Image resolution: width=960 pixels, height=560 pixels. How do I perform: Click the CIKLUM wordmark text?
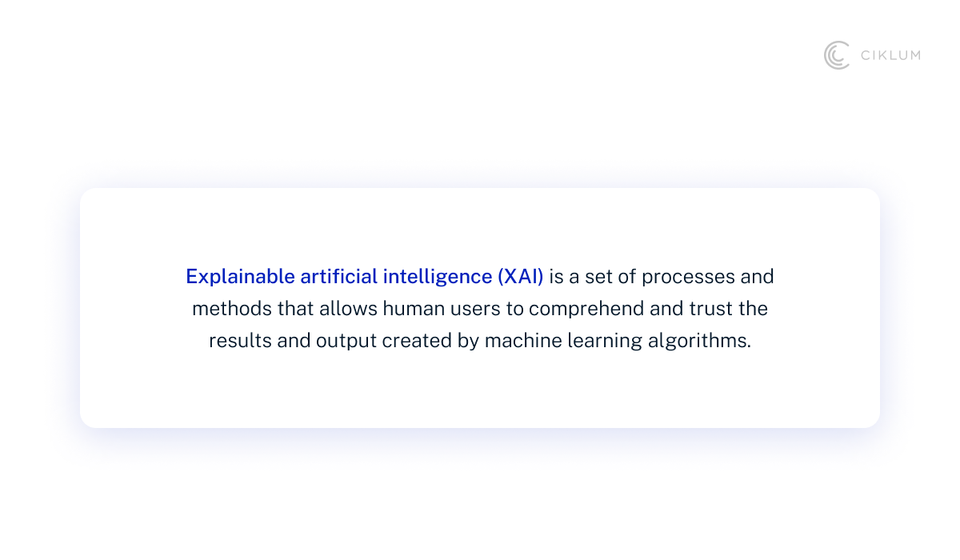890,55
